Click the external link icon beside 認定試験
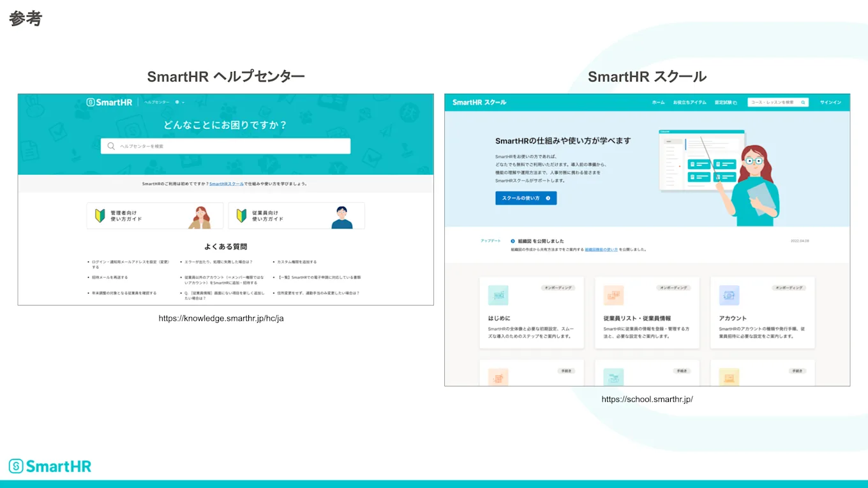Screen dimensions: 868x488 click(735, 102)
